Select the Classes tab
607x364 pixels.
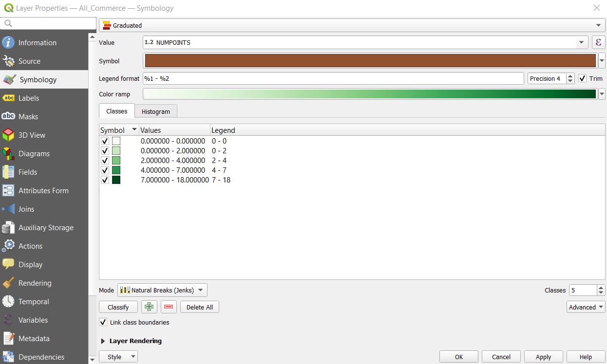click(x=117, y=111)
